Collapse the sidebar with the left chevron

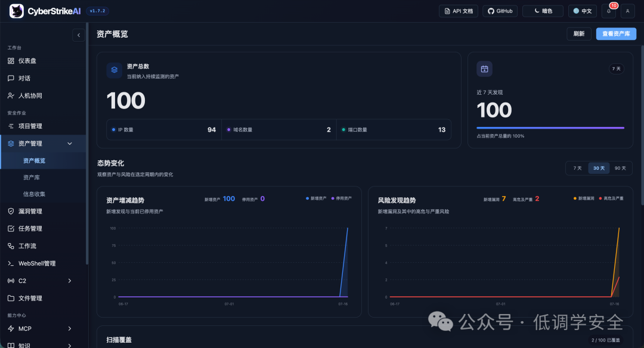click(x=79, y=35)
